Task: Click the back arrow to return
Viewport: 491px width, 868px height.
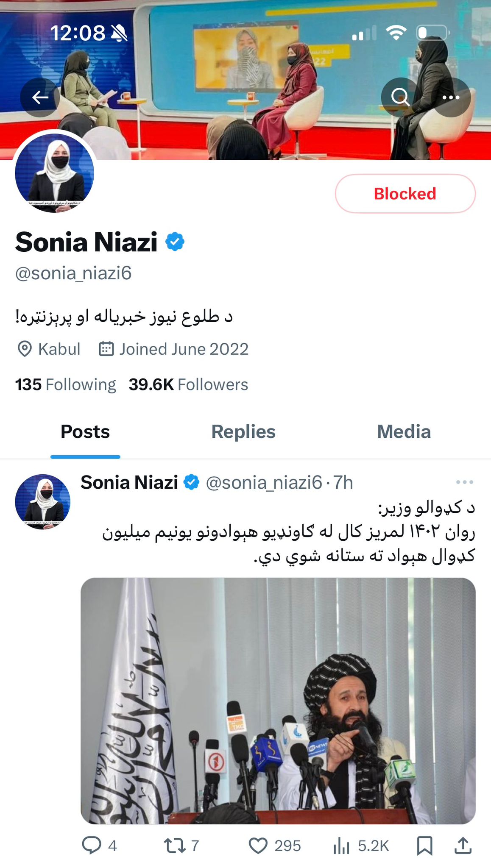Action: click(x=41, y=97)
